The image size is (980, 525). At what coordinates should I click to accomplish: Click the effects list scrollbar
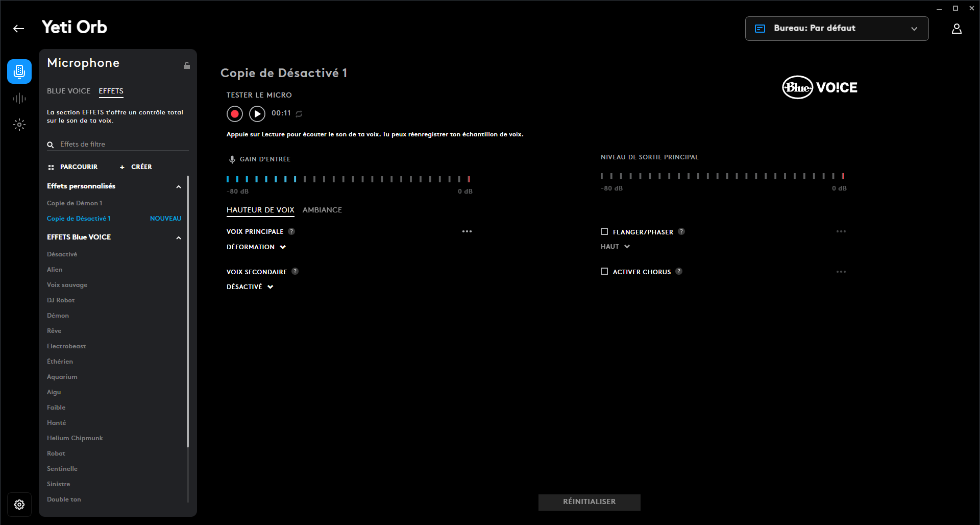[188, 312]
